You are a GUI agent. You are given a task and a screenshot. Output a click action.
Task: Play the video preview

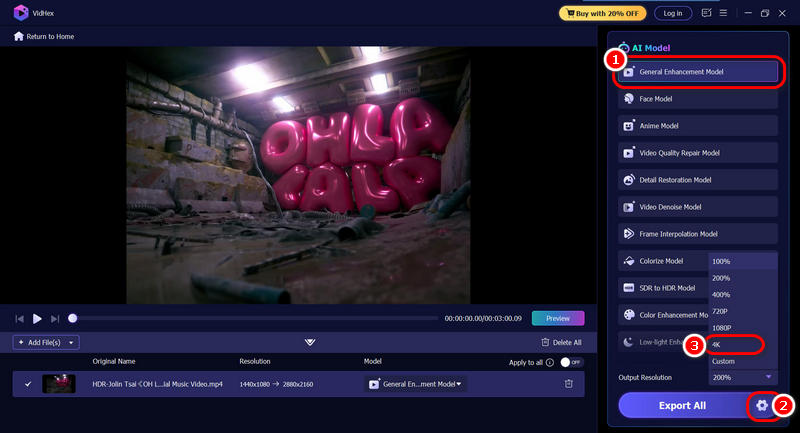(x=37, y=318)
